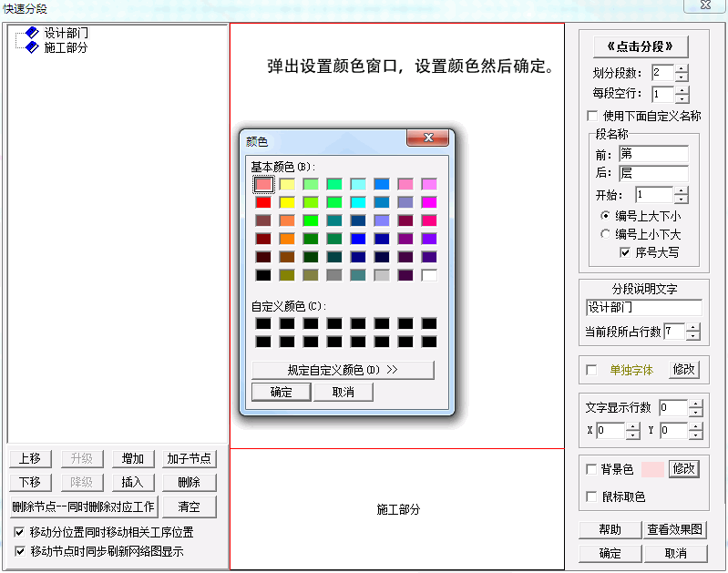The width and height of the screenshot is (728, 573).
Task: Select the first custom color slot
Action: pyautogui.click(x=263, y=323)
